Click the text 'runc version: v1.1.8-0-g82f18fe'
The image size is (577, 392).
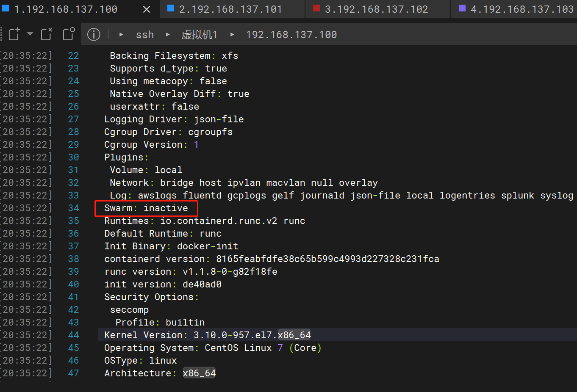coord(191,271)
